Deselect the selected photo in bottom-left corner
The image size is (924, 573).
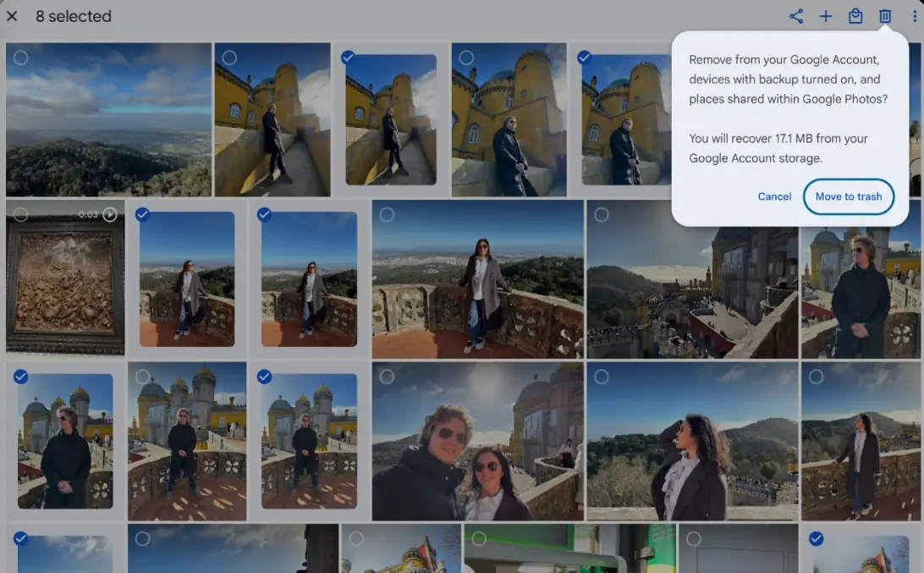[x=21, y=537]
